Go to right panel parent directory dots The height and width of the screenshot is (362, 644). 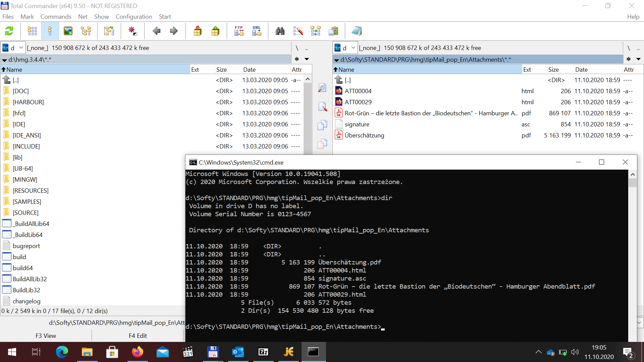pos(638,48)
